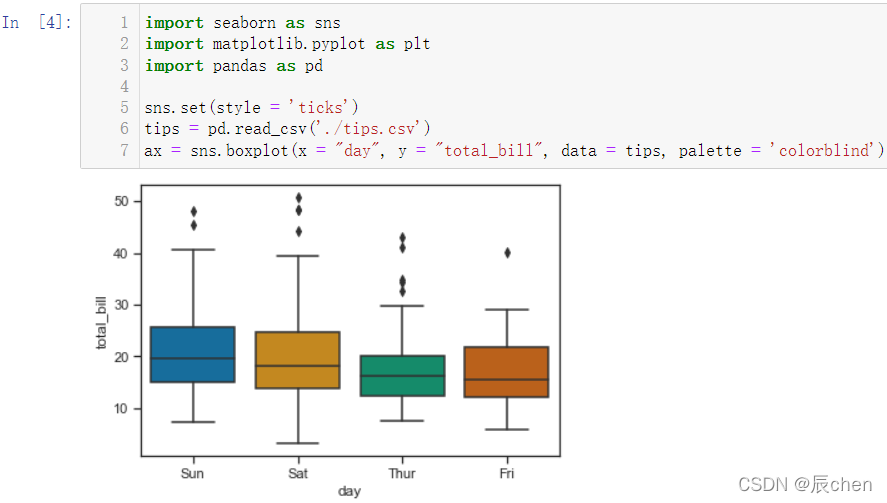Click the pandas import line

click(234, 66)
